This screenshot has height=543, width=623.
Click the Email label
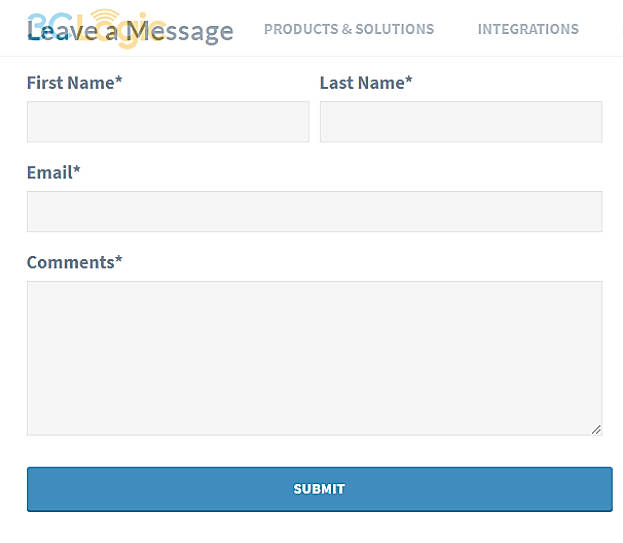pos(49,173)
